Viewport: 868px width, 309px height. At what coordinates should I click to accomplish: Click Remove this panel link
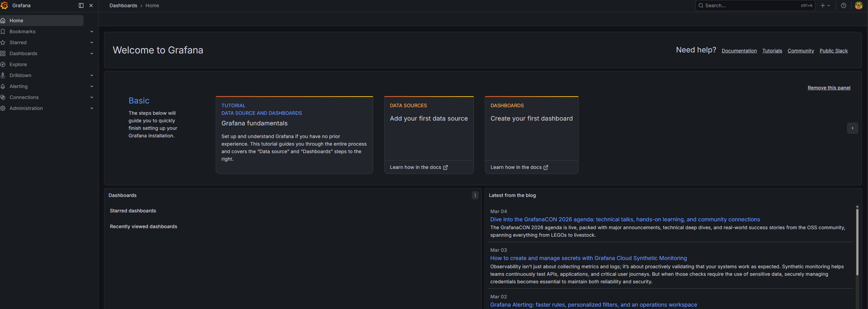tap(829, 88)
